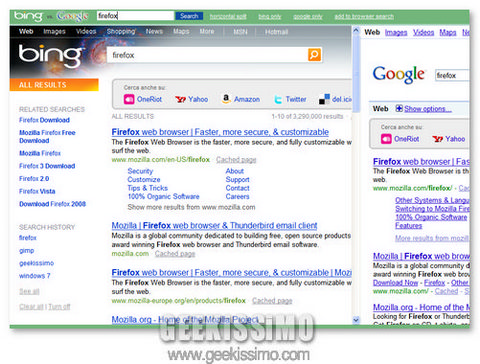Click the scroll down arrow of Bing pane
Image resolution: width=480 pixels, height=364 pixels.
click(x=356, y=320)
